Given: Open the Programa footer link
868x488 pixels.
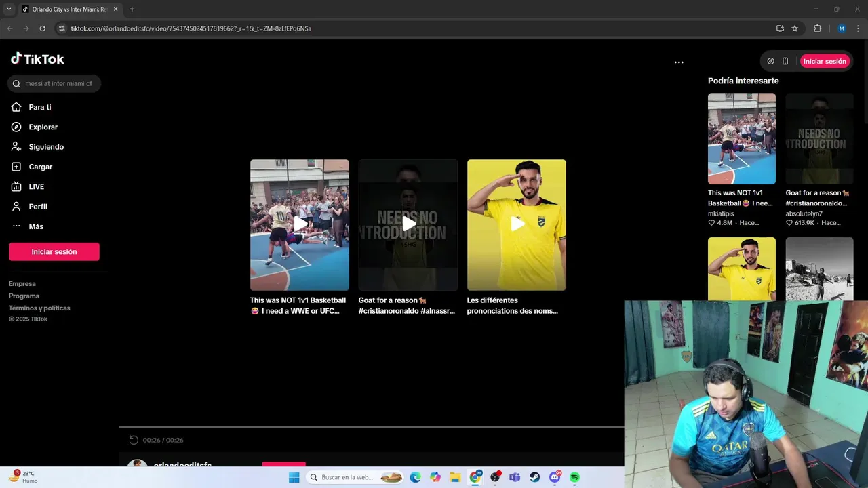Looking at the screenshot, I should pos(24,296).
